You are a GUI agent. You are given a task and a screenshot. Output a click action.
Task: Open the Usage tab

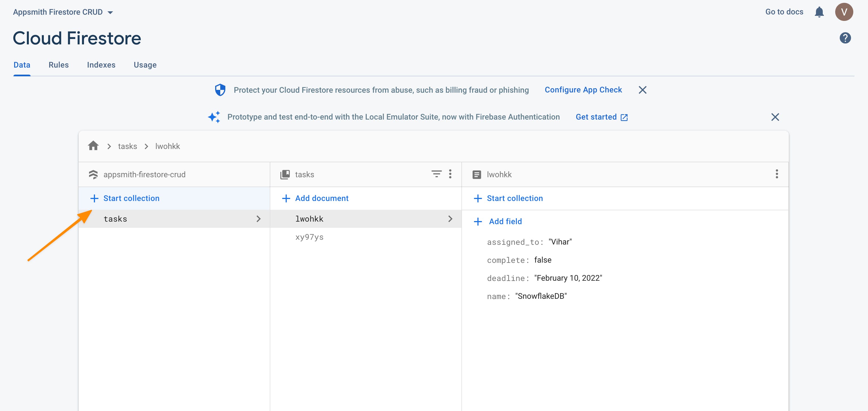pyautogui.click(x=145, y=65)
